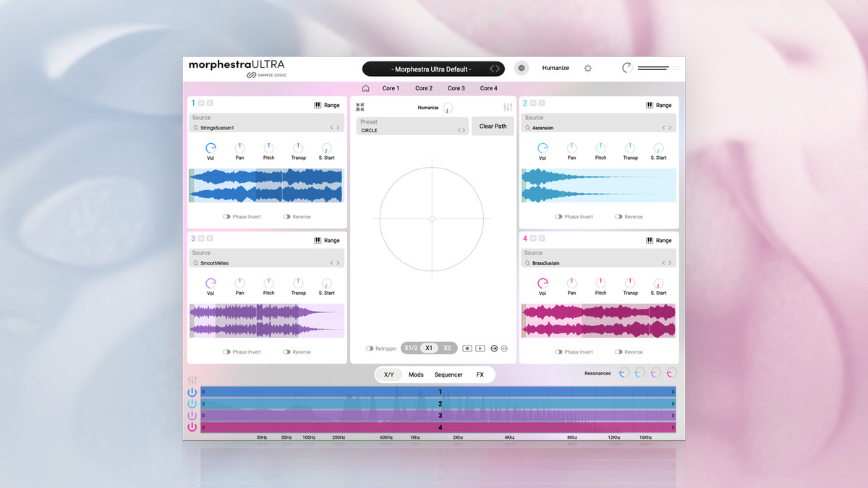This screenshot has width=868, height=488.
Task: Switch to Core 4 tab
Action: (x=489, y=88)
